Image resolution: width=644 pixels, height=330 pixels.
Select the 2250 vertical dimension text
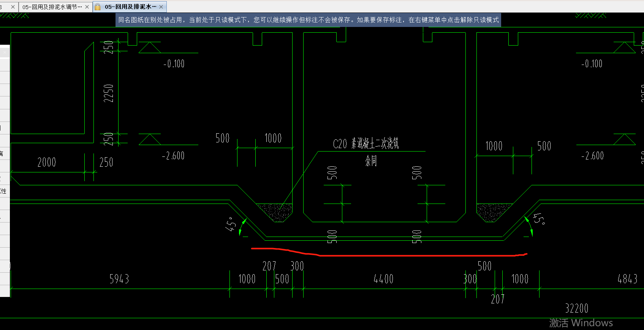click(109, 93)
